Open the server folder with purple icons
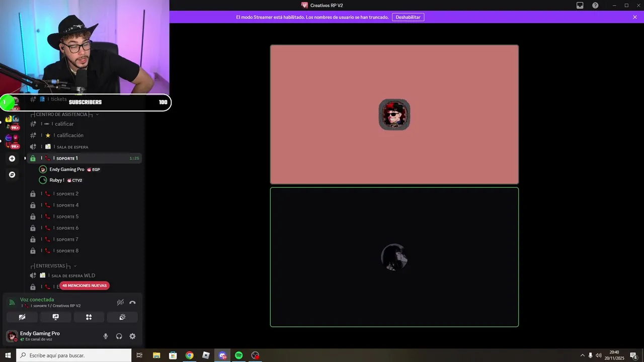The width and height of the screenshot is (644, 362). click(x=12, y=140)
